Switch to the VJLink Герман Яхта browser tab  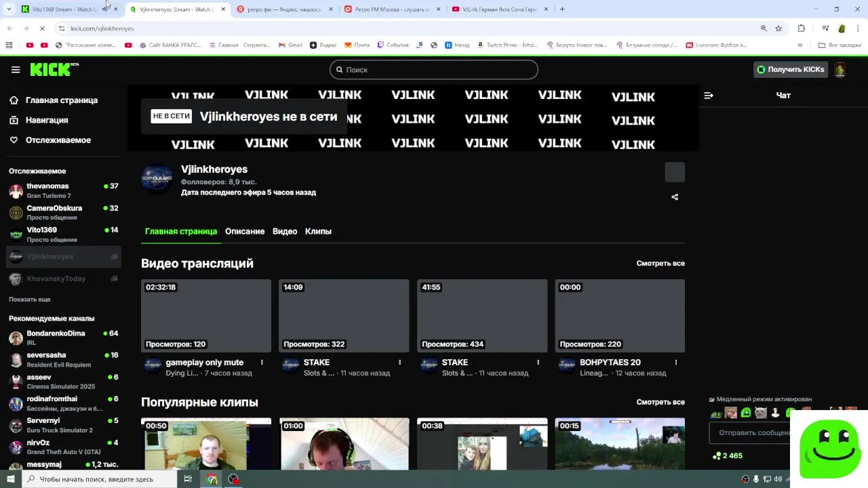[x=499, y=9]
